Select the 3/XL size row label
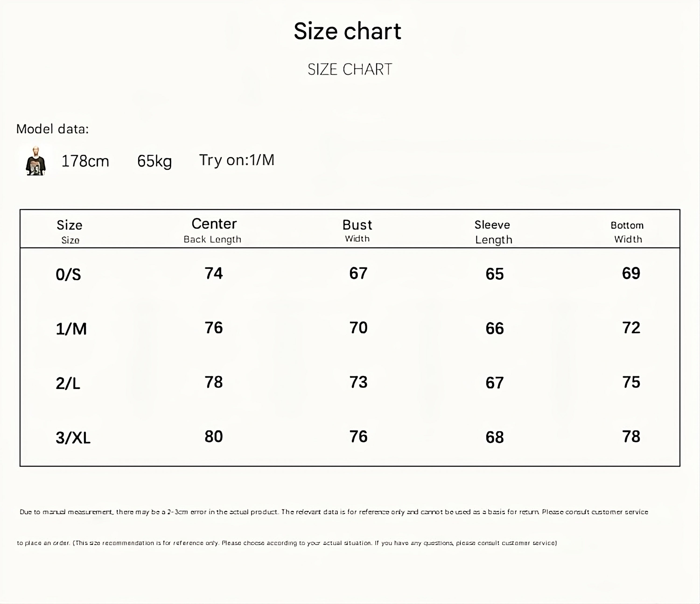The height and width of the screenshot is (604, 700). (x=73, y=438)
